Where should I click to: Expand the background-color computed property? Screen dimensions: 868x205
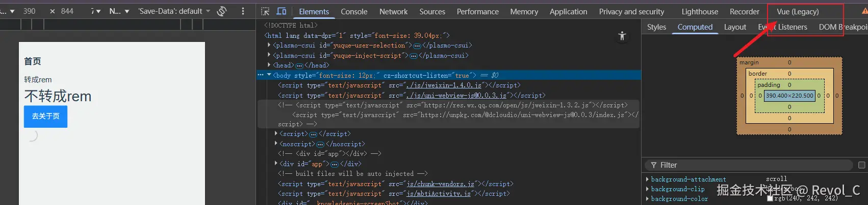point(647,199)
